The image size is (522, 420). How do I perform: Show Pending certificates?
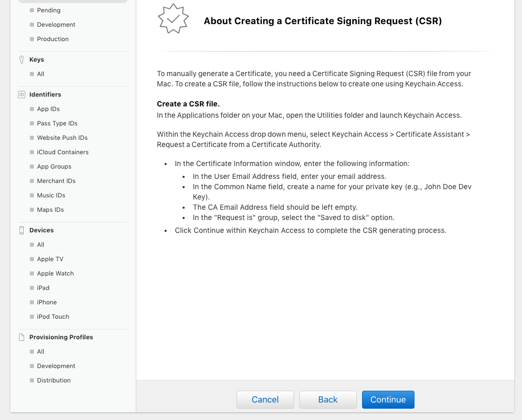coord(49,10)
